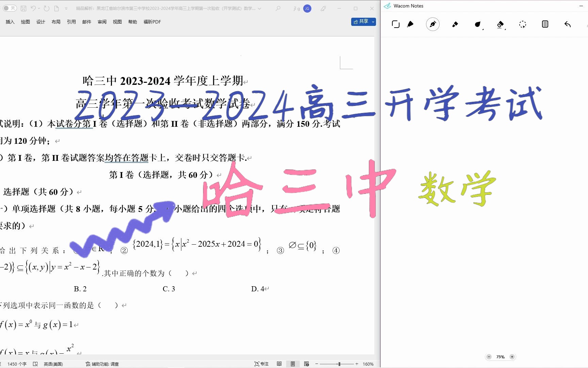
Task: Open the 福昕PDF ribbon tab
Action: (x=152, y=22)
